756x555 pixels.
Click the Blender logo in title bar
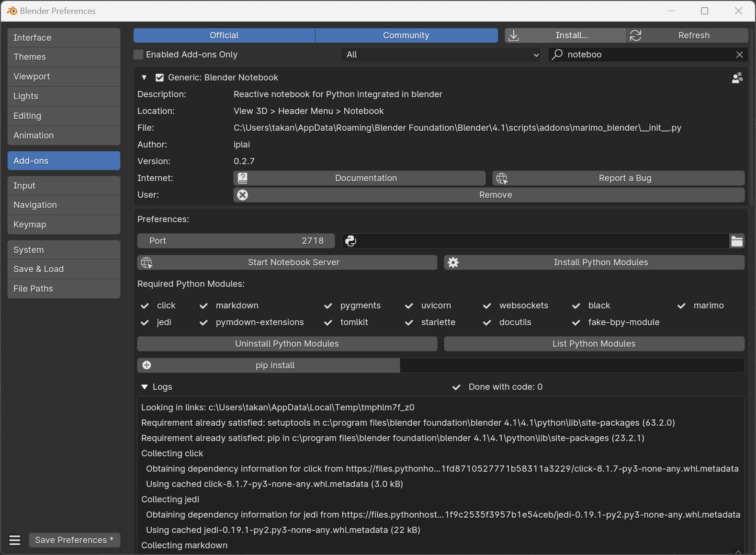tap(11, 11)
